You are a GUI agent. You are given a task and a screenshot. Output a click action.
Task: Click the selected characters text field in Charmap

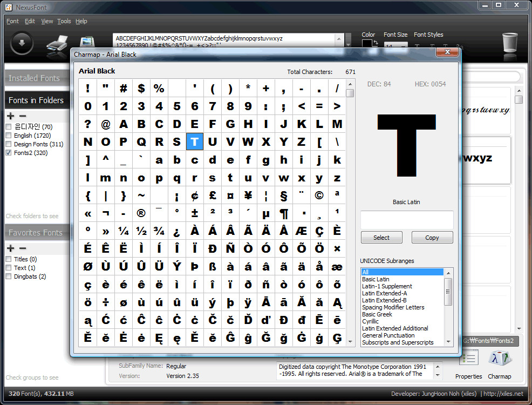pyautogui.click(x=407, y=220)
